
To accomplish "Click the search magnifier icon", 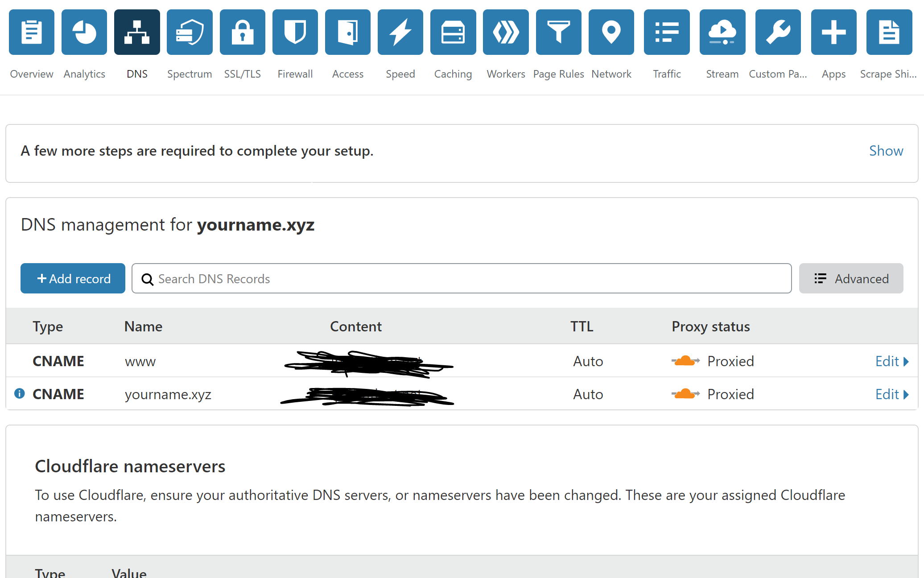I will pyautogui.click(x=147, y=279).
